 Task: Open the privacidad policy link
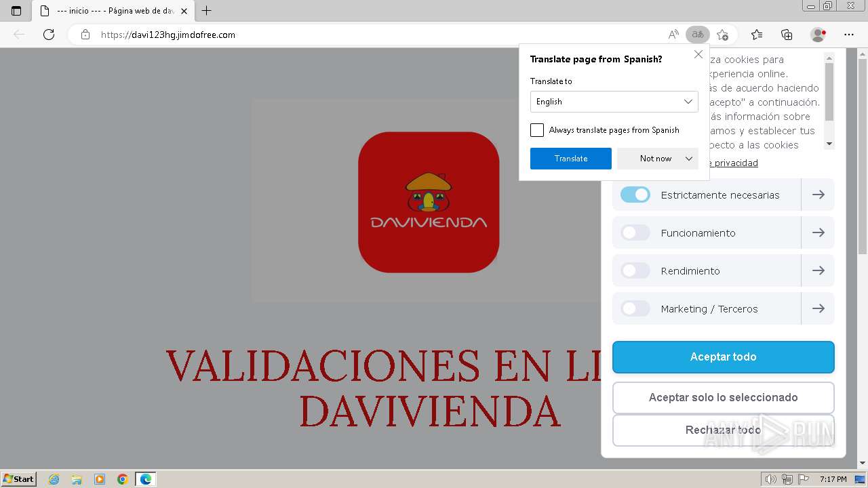734,163
